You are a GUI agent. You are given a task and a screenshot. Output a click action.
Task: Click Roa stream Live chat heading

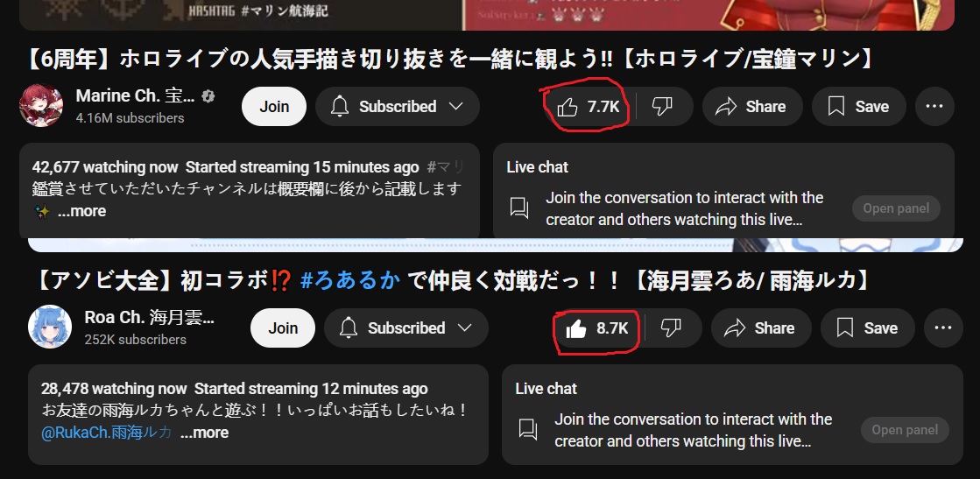coord(546,389)
